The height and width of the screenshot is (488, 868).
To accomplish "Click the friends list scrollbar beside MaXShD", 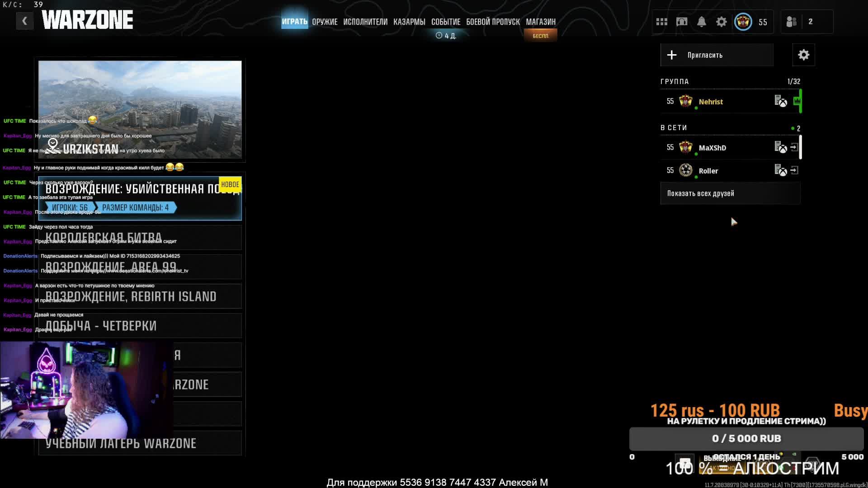I will [x=800, y=147].
